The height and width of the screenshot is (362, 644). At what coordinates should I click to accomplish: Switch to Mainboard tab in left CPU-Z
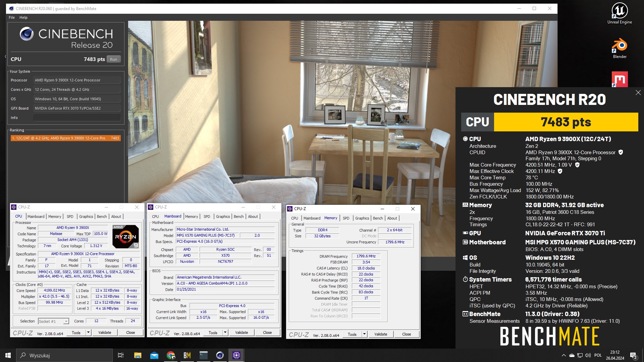[36, 217]
